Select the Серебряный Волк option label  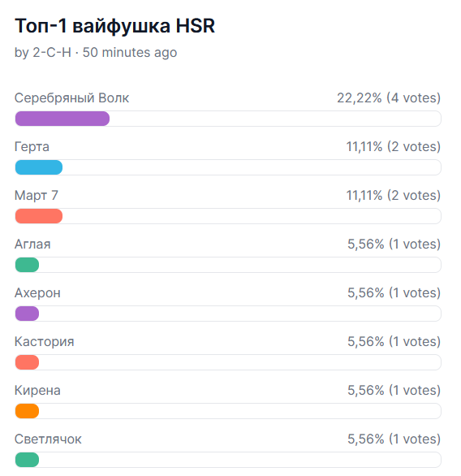[x=72, y=98]
